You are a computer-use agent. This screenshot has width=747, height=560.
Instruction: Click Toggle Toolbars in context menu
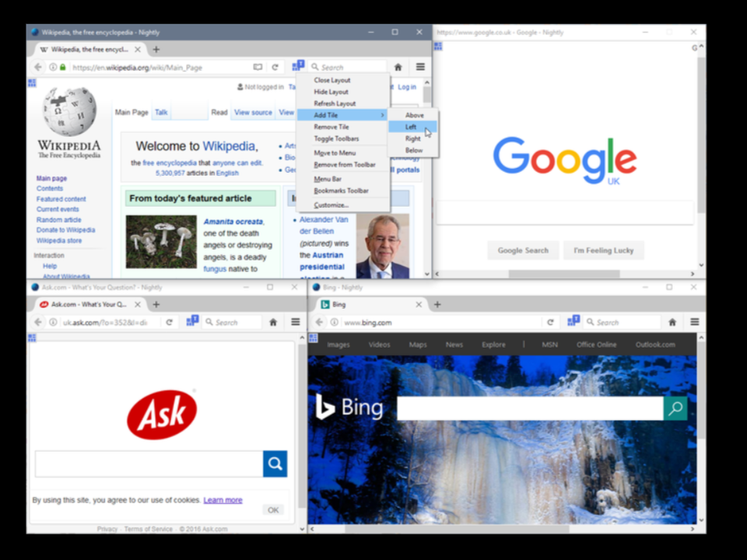[x=336, y=138]
